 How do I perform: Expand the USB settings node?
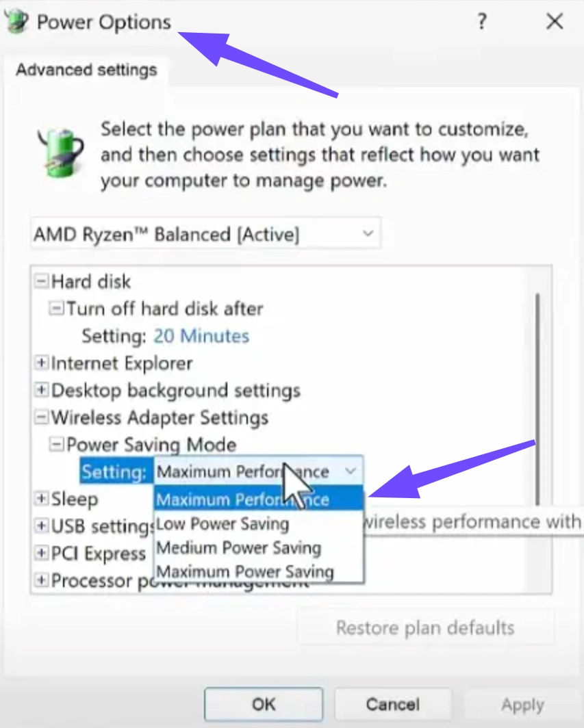(x=42, y=526)
